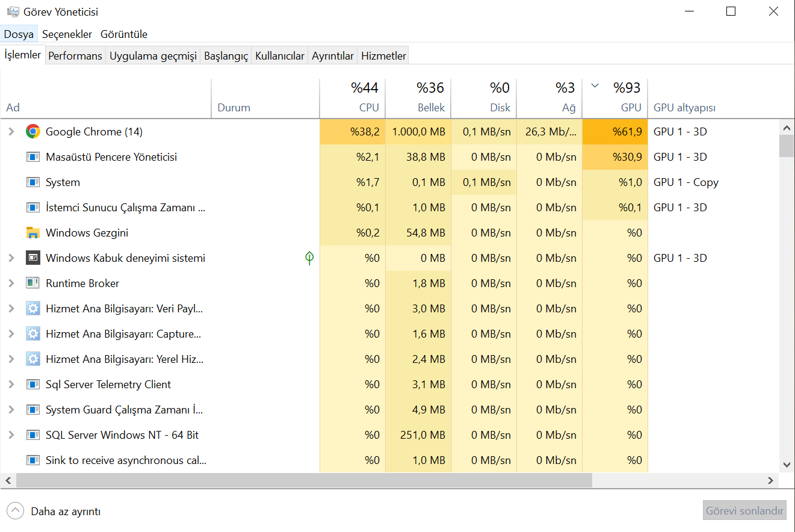
Task: Click the Hizmet Ana Bilgisayarı: Capture gear icon
Action: click(33, 334)
